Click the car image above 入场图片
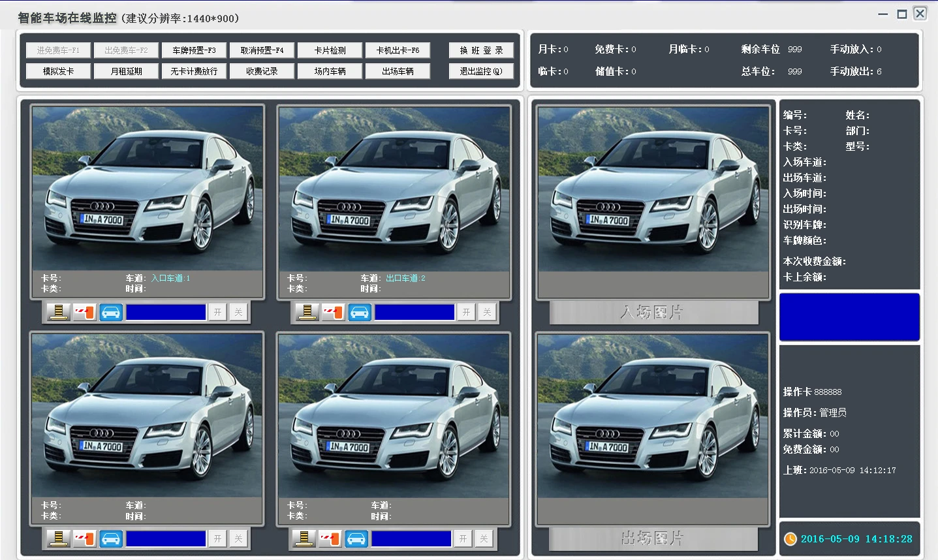The height and width of the screenshot is (560, 938). coord(653,189)
